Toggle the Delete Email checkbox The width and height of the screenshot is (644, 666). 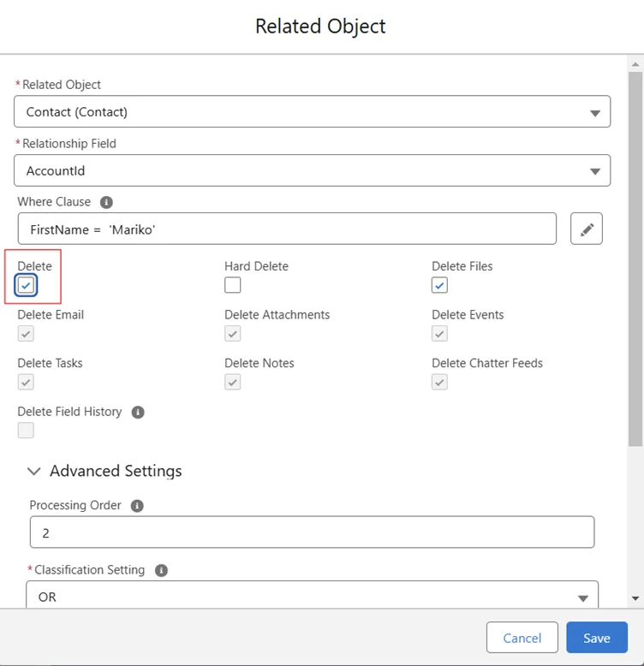click(27, 334)
